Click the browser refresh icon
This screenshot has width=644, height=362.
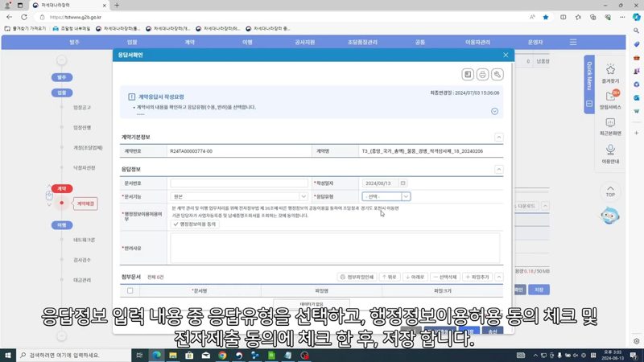(24, 17)
